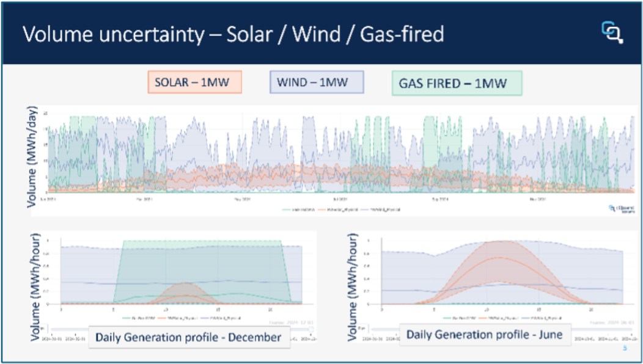Click the 'Volume (MWh/day)' axis label
Screen dimensions: 643x364
[x=32, y=156]
